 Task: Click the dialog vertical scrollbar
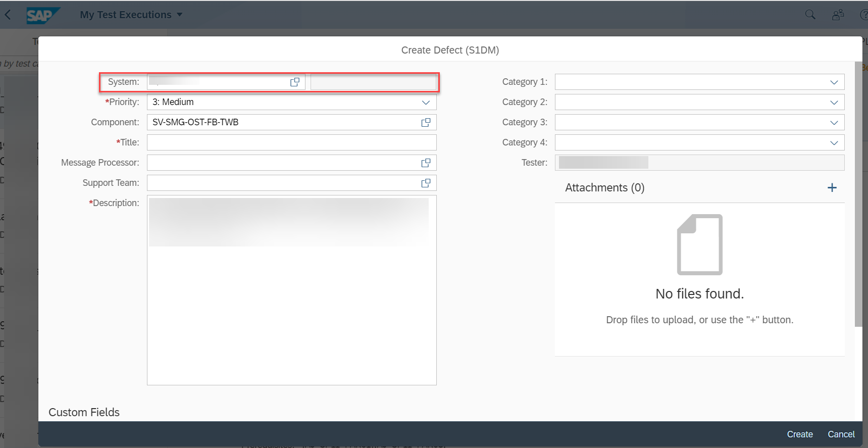click(858, 194)
